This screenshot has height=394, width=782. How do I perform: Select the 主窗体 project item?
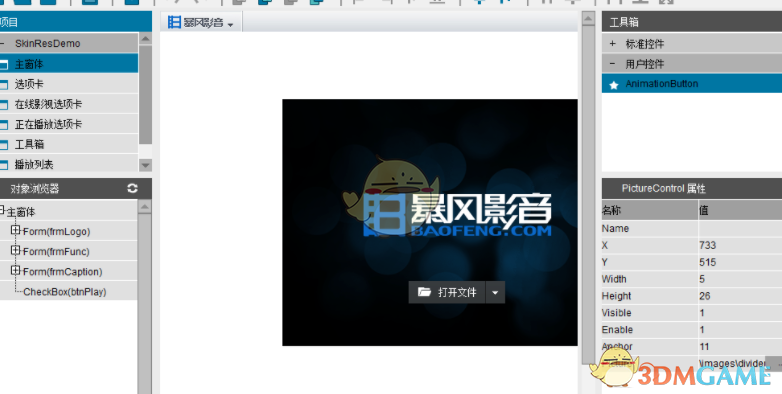tap(69, 64)
